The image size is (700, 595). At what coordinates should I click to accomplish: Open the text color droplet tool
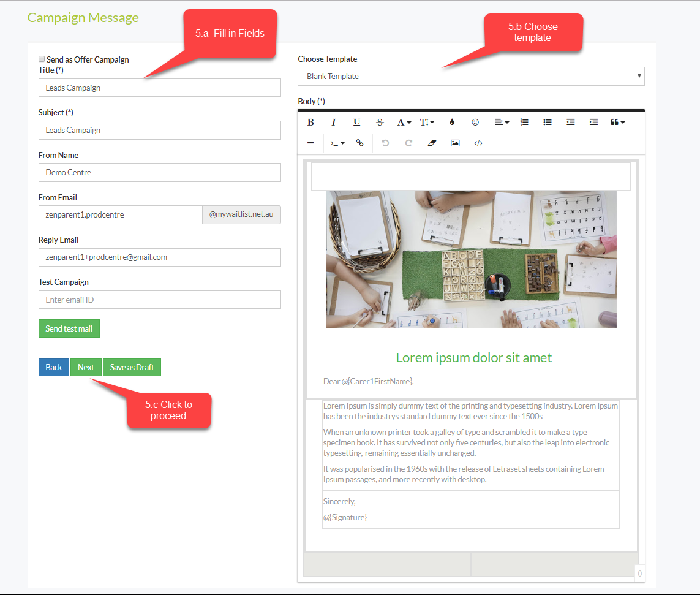(x=452, y=123)
